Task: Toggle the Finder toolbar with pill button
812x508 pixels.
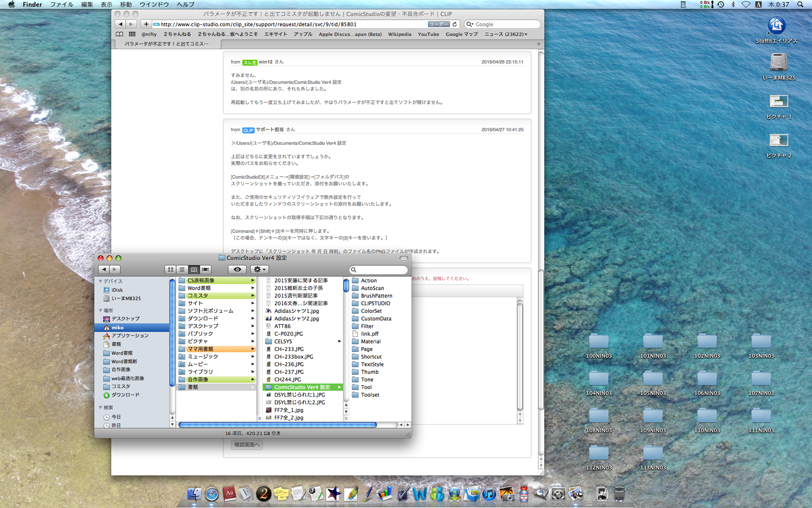Action: (x=404, y=258)
